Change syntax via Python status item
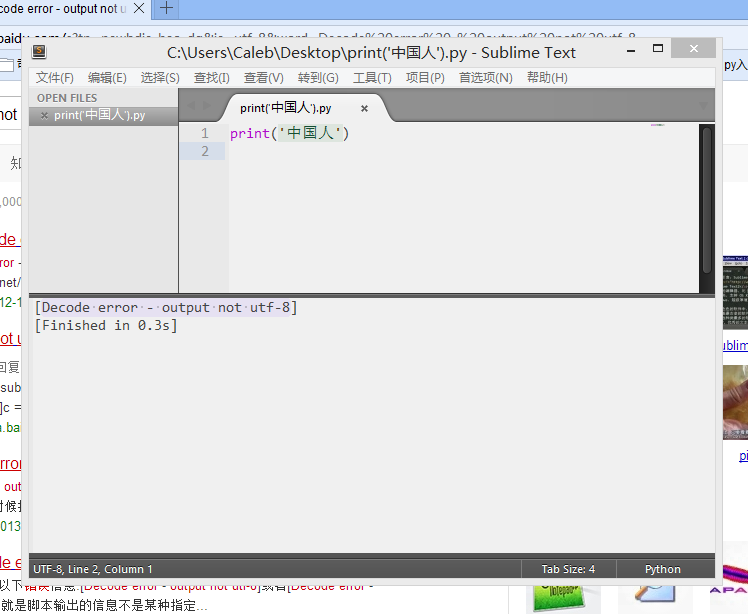This screenshot has height=614, width=748. tap(663, 569)
